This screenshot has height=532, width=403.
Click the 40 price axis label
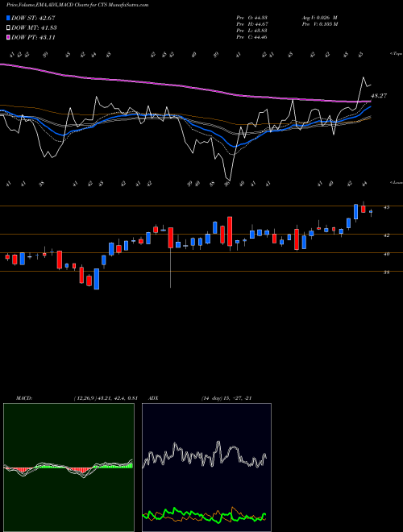point(386,253)
